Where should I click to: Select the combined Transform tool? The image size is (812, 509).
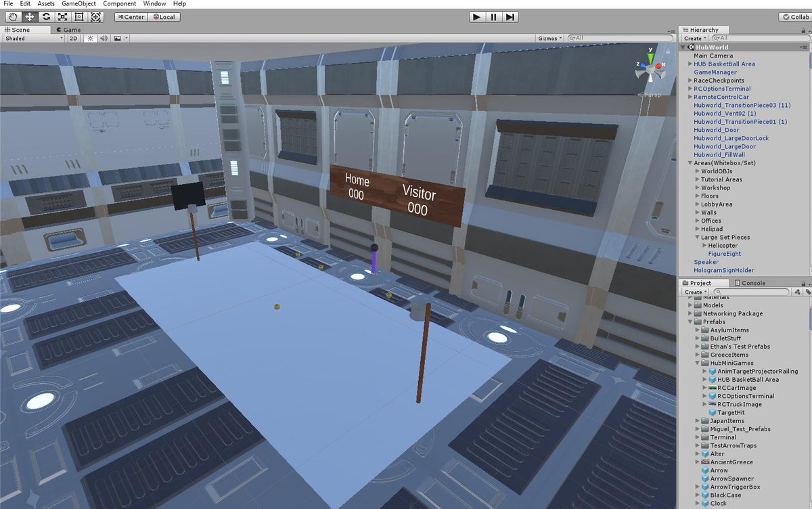[95, 17]
